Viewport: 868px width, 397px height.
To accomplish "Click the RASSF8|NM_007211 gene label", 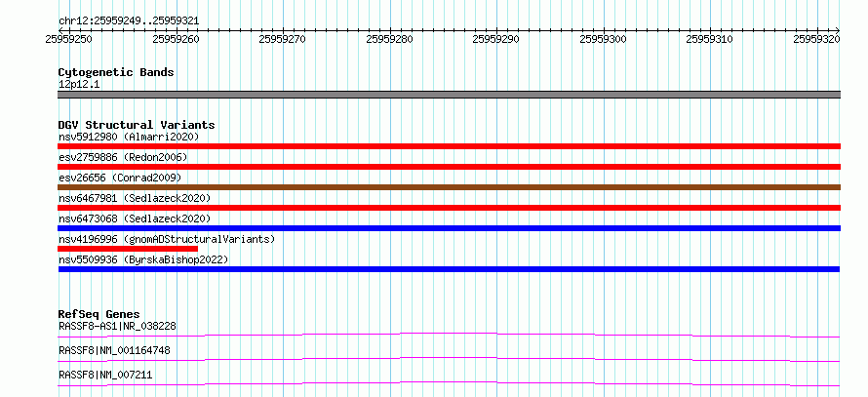I will tap(105, 375).
